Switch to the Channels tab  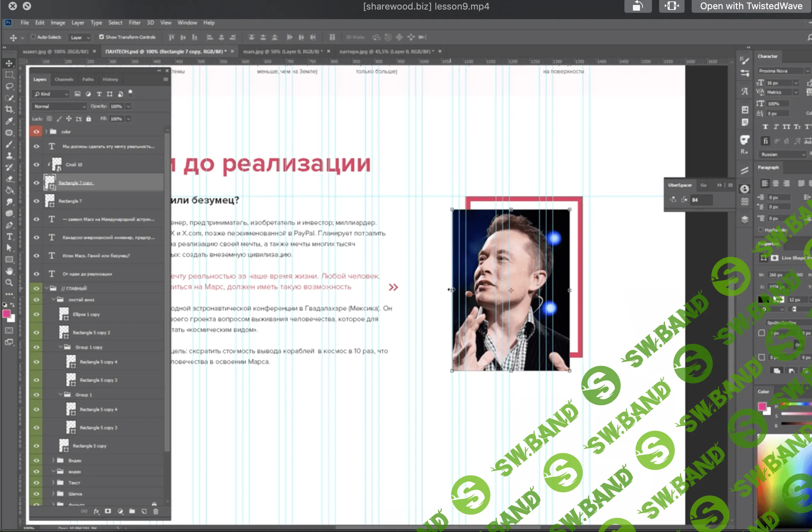coord(64,79)
